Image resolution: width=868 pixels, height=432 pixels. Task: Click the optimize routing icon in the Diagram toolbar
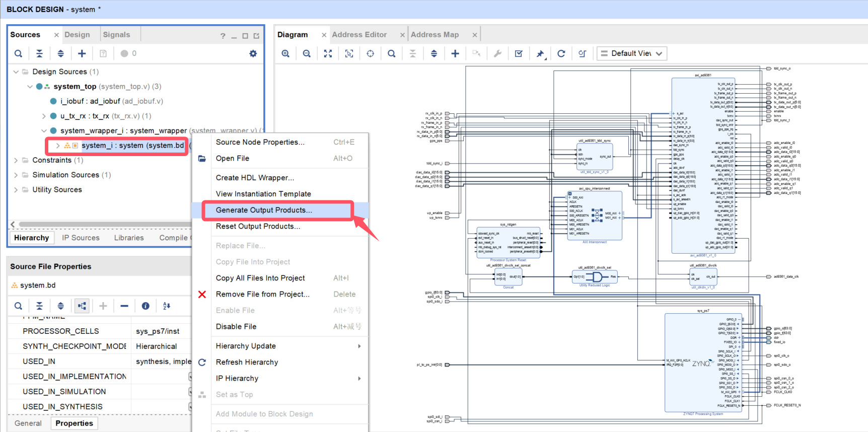tap(582, 53)
